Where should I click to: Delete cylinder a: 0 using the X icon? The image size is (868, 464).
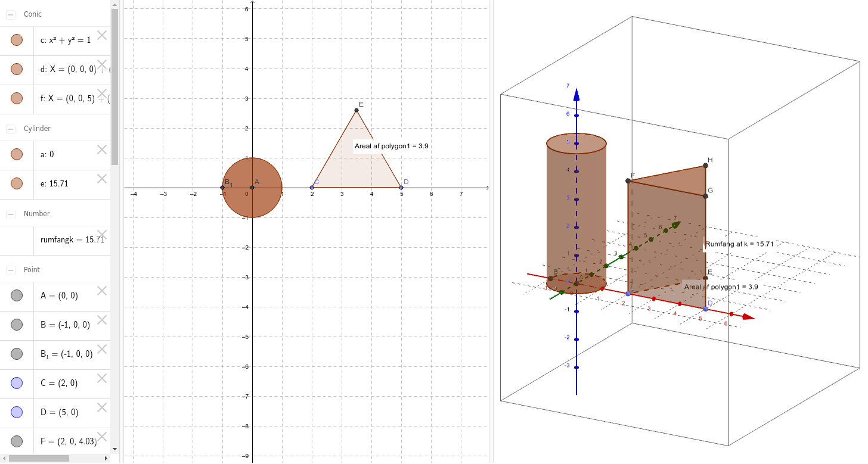101,150
